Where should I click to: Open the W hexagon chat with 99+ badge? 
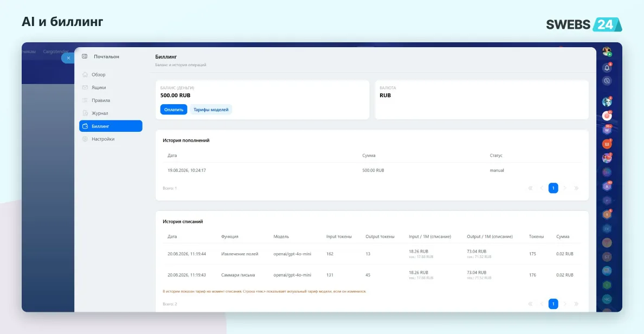tap(607, 130)
